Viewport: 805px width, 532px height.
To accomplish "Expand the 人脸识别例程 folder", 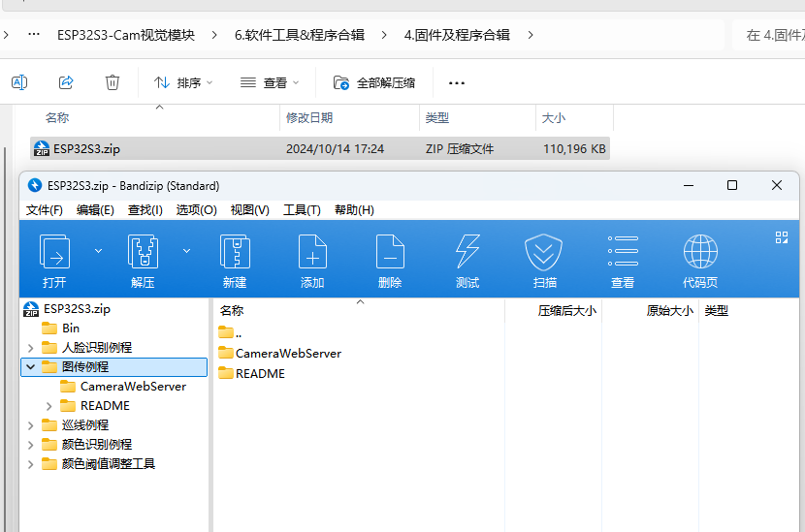I will click(x=30, y=348).
